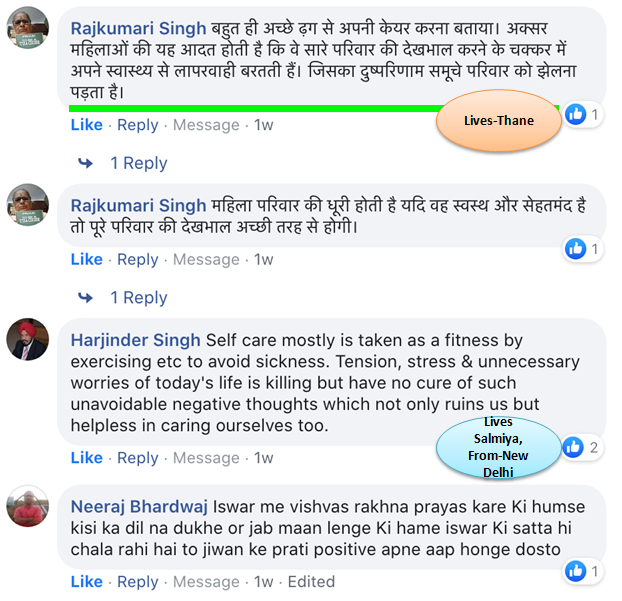
Task: Expand 1 Reply under second Rajkumari comment
Action: tap(138, 298)
